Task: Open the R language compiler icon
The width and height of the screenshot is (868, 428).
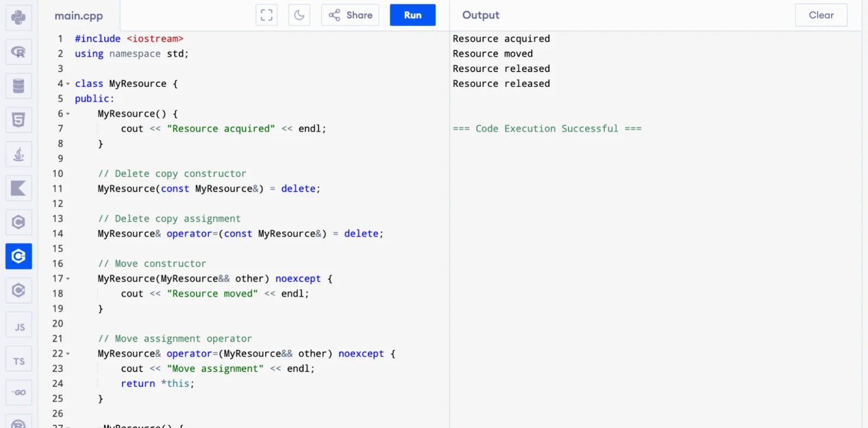Action: click(x=18, y=52)
